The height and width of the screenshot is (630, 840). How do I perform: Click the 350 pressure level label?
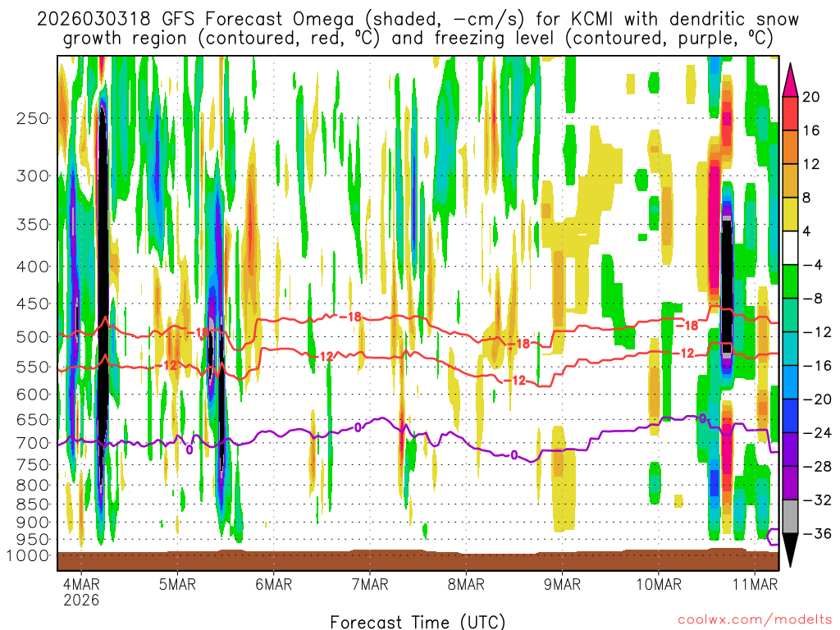pos(33,224)
